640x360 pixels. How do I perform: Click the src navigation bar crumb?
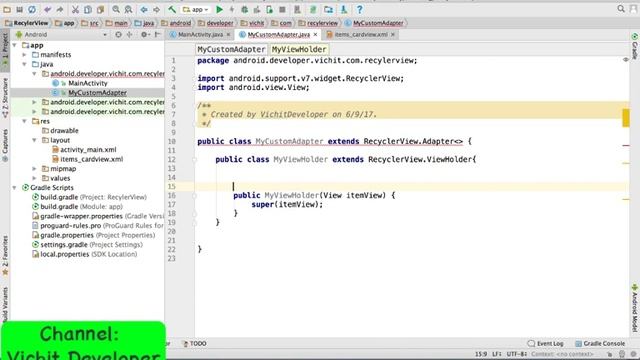90,23
